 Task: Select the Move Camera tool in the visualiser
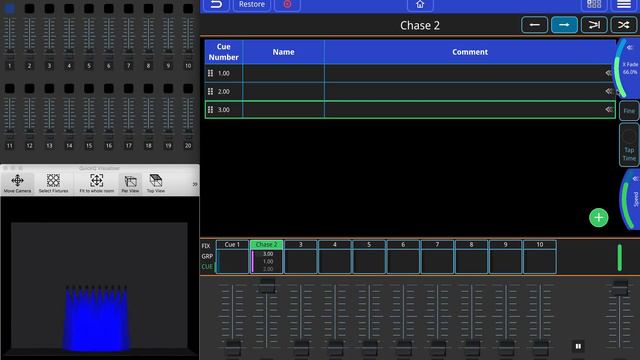(18, 183)
